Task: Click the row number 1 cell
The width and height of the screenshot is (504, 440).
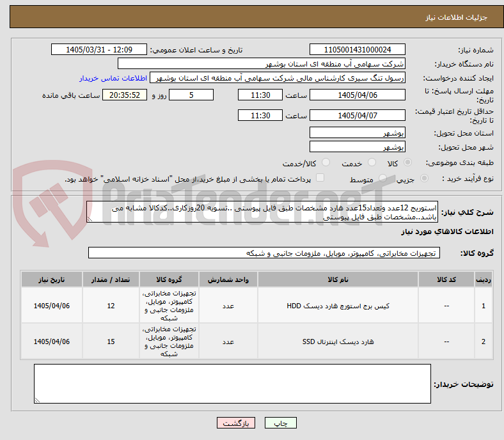Action: click(x=484, y=305)
